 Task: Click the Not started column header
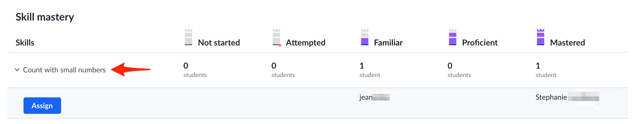tap(219, 43)
